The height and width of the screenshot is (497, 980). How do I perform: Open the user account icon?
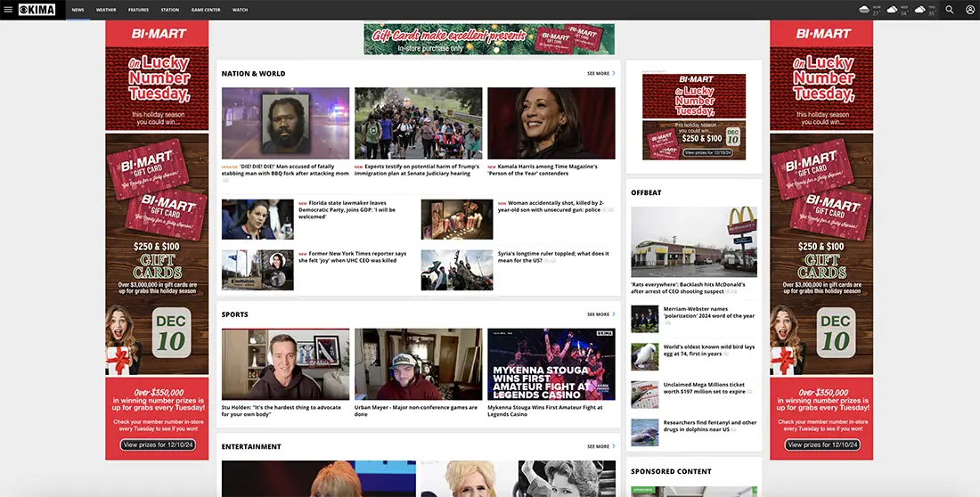[970, 10]
